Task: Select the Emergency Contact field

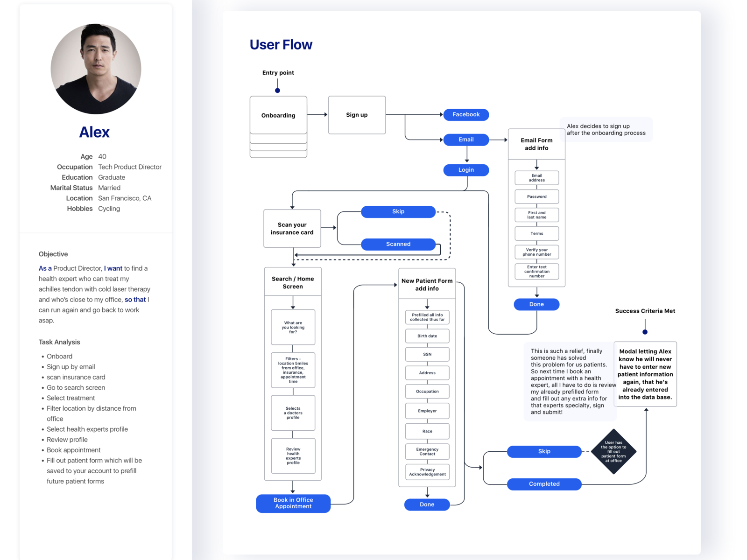Action: pyautogui.click(x=427, y=451)
